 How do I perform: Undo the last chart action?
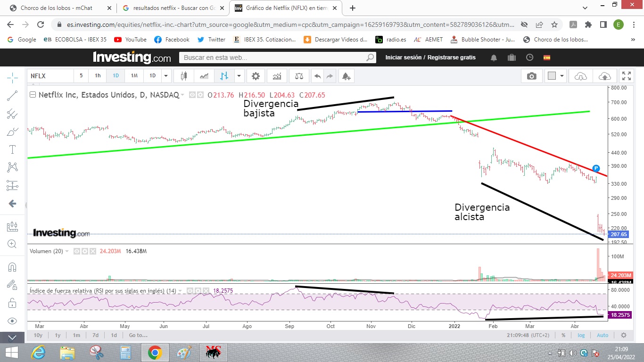(x=318, y=75)
